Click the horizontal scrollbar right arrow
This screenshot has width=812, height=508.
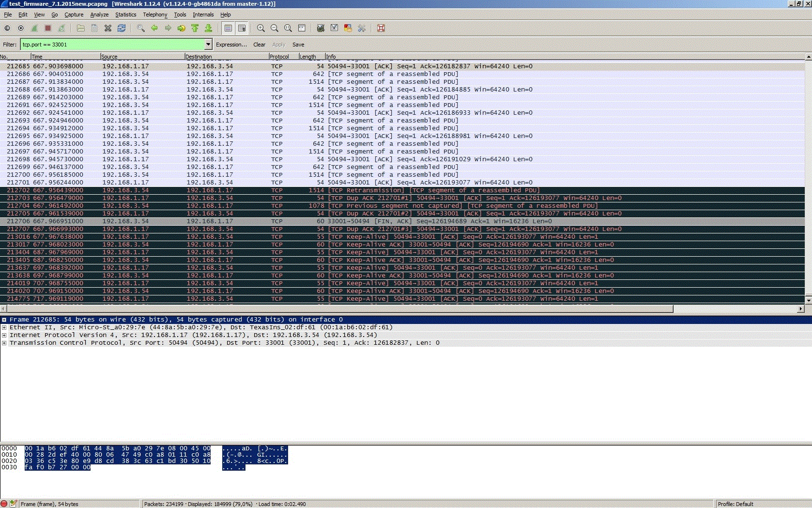point(801,309)
